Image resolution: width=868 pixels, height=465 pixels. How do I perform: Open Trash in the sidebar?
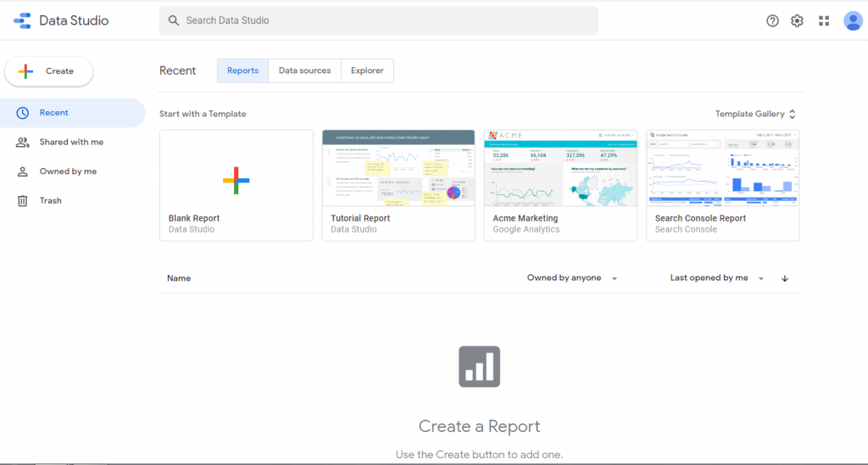[x=73, y=200]
